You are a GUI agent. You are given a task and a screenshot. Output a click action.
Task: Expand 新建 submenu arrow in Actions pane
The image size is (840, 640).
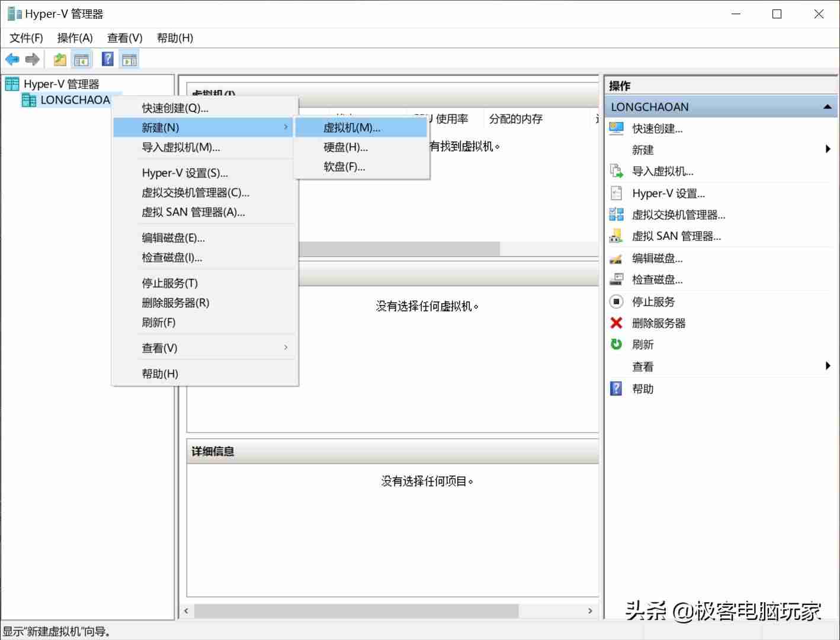(828, 149)
